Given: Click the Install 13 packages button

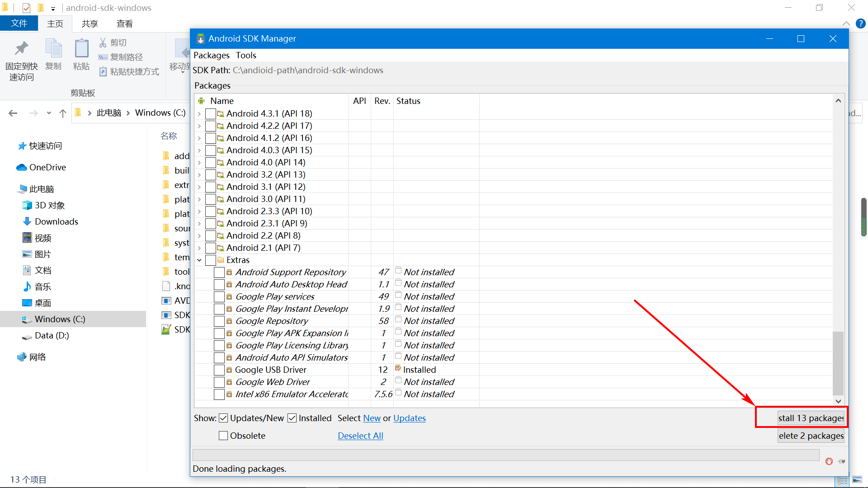Looking at the screenshot, I should [810, 418].
